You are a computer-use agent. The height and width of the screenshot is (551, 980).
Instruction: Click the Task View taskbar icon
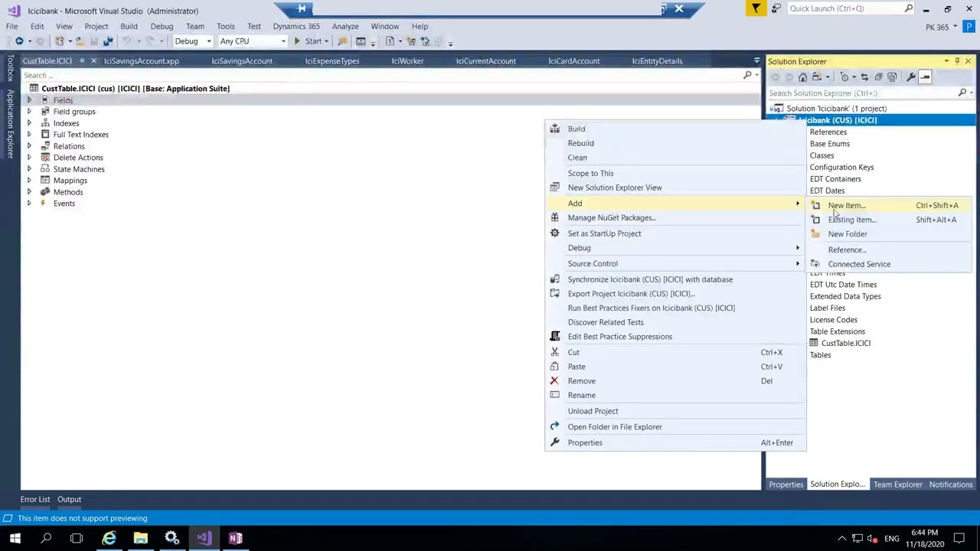[77, 538]
